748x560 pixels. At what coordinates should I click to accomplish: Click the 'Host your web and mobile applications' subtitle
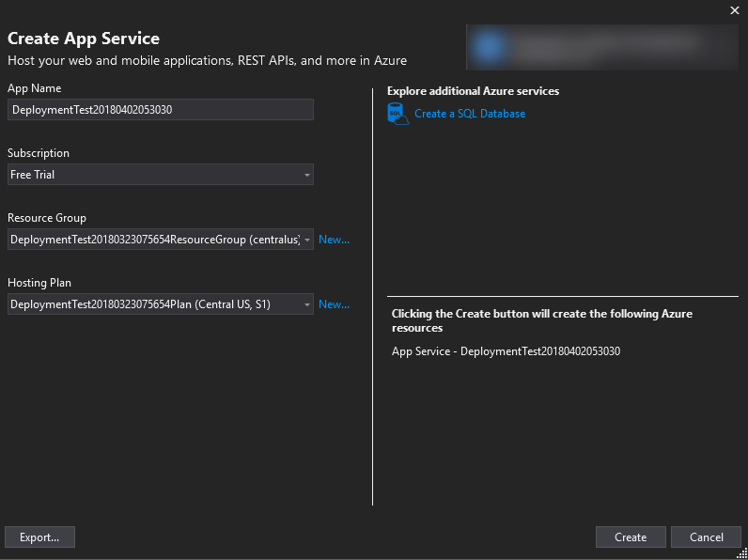208,61
